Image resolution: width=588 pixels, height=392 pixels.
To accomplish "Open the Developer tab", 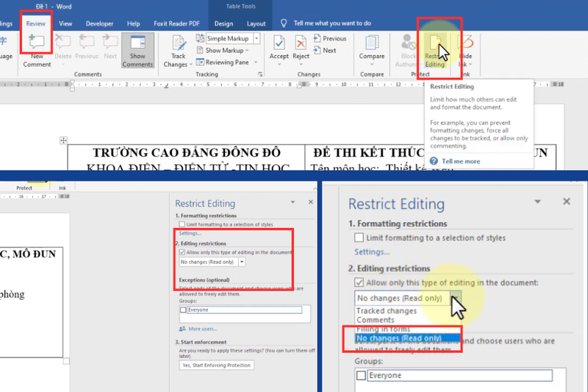I will pos(99,24).
